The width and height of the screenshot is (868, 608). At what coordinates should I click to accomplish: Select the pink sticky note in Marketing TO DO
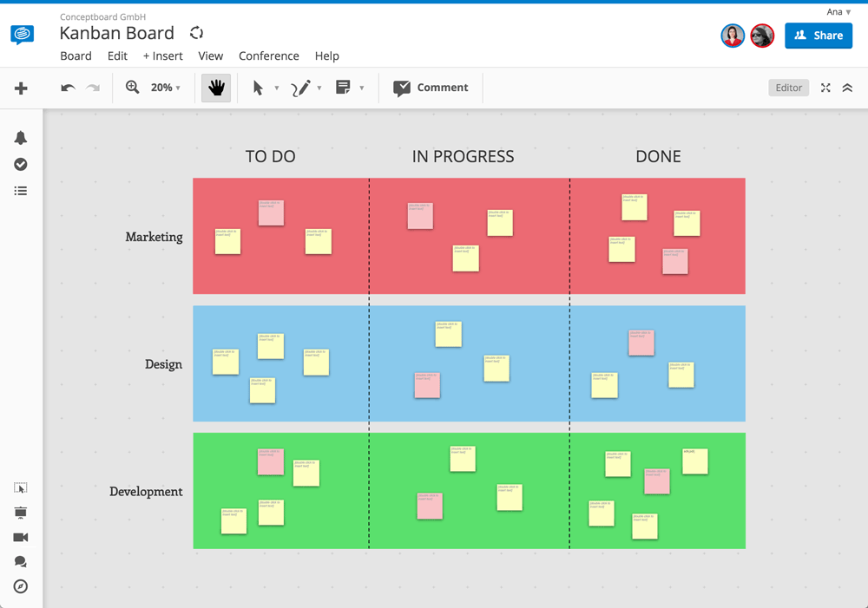point(271,213)
